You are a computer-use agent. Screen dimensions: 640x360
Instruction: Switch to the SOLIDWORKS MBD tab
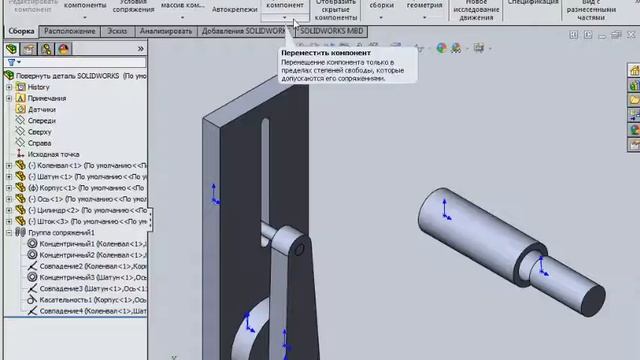pos(331,31)
